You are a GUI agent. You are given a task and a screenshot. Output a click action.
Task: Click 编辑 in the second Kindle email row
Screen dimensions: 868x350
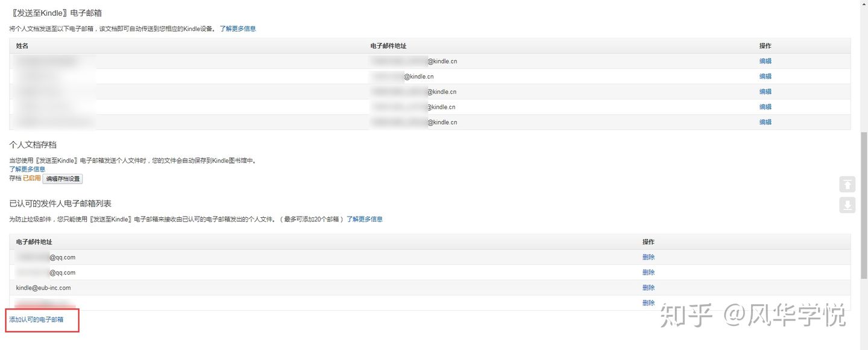765,76
